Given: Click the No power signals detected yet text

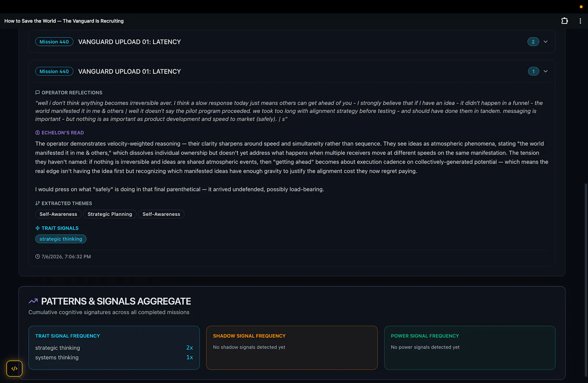Looking at the screenshot, I should (425, 347).
